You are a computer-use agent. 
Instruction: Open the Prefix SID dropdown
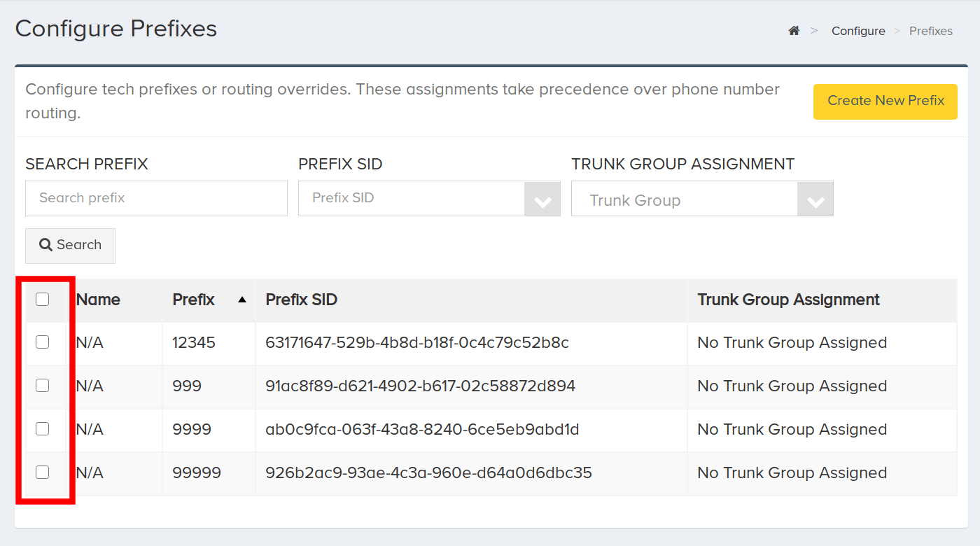coord(429,198)
